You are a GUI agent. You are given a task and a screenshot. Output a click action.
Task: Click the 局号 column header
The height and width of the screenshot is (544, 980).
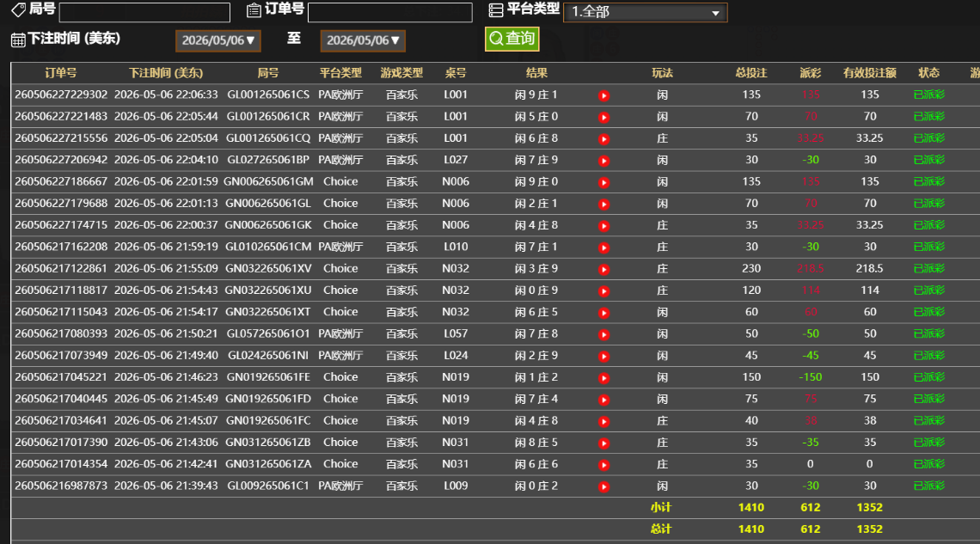click(x=267, y=73)
